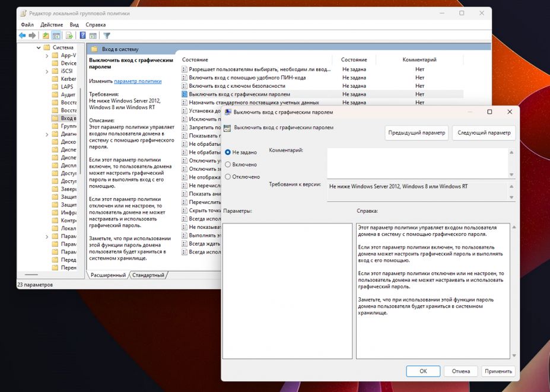
Task: Select the 'Отключено' radio button
Action: click(x=228, y=177)
